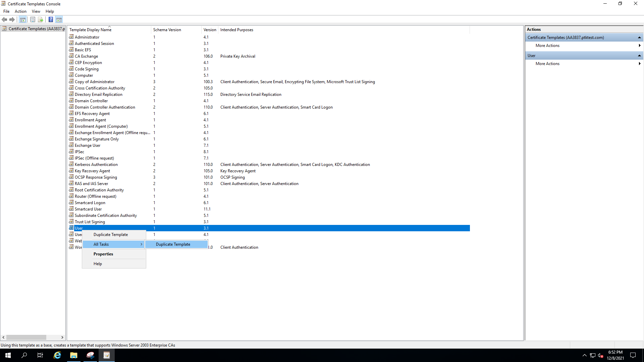
Task: Open Internet Explorer from the taskbar
Action: click(x=57, y=355)
